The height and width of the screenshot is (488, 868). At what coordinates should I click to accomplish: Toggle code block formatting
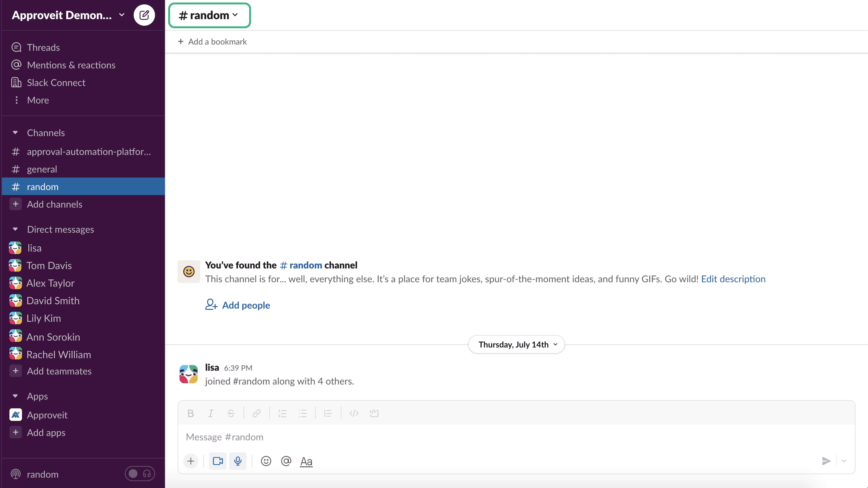[x=374, y=413]
